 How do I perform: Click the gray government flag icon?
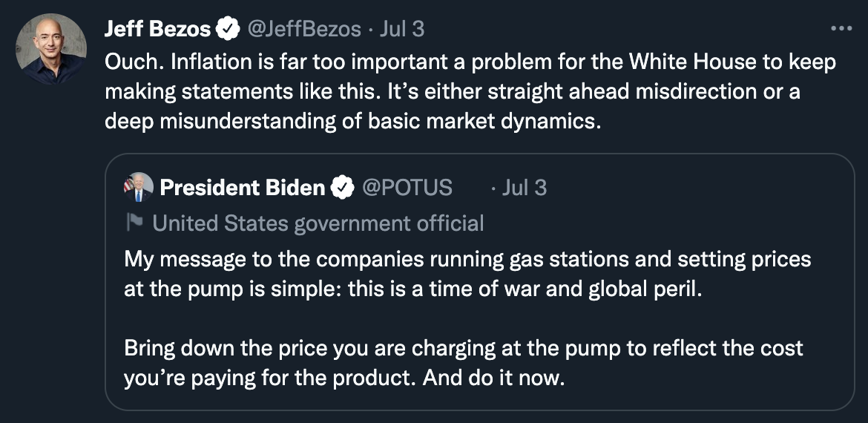coord(134,223)
